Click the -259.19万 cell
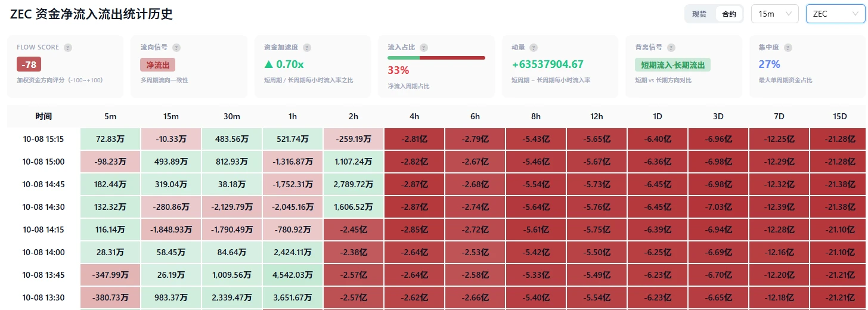The height and width of the screenshot is (310, 868). click(354, 139)
